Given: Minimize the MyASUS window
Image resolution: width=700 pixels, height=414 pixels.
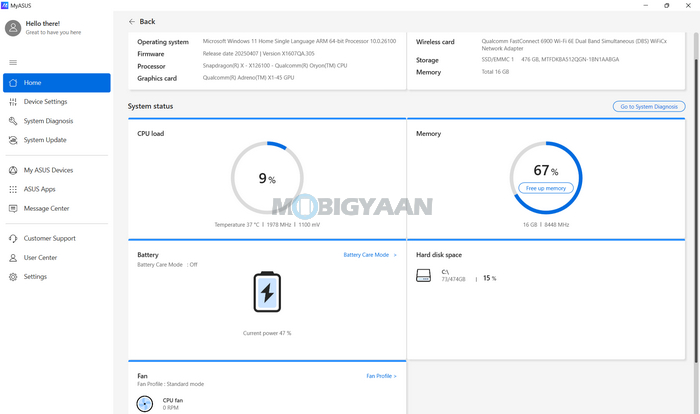Looking at the screenshot, I should pos(646,5).
